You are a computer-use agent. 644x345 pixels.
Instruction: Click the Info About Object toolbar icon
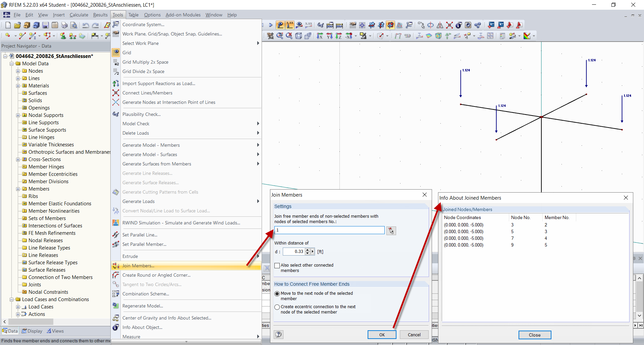(459, 25)
